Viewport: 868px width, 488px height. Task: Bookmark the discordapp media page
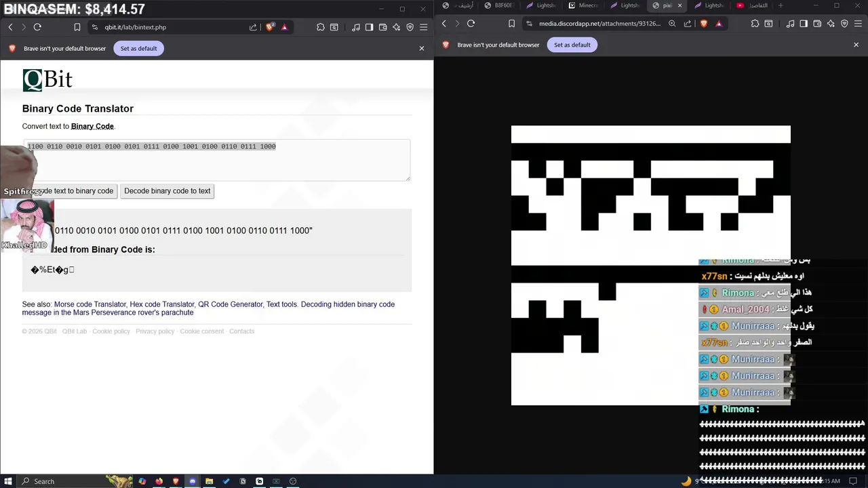click(511, 23)
